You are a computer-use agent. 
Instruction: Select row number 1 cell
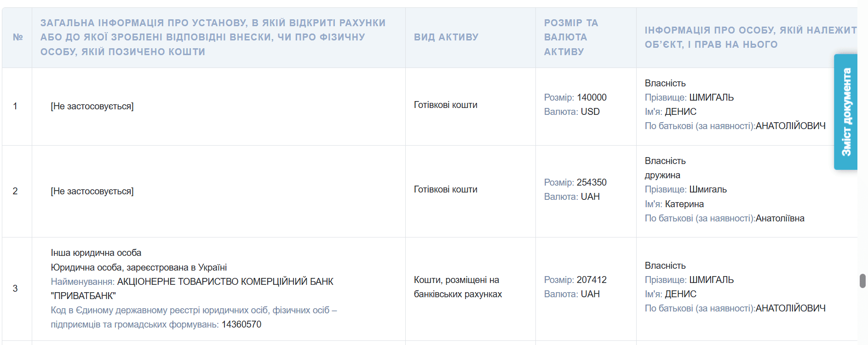[15, 106]
